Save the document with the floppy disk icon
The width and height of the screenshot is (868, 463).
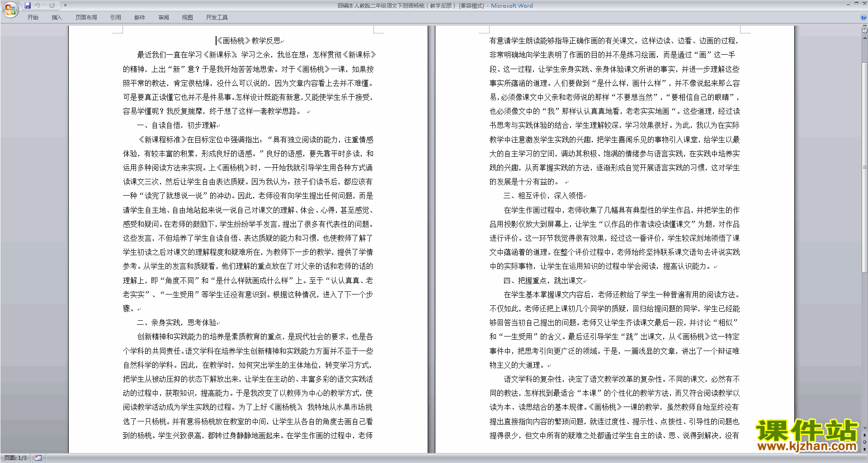28,5
